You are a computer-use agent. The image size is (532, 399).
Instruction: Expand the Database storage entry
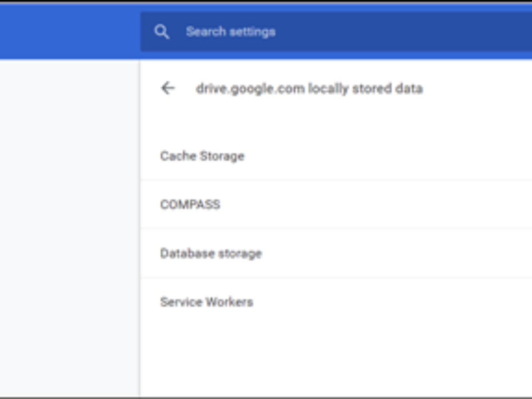pyautogui.click(x=211, y=253)
